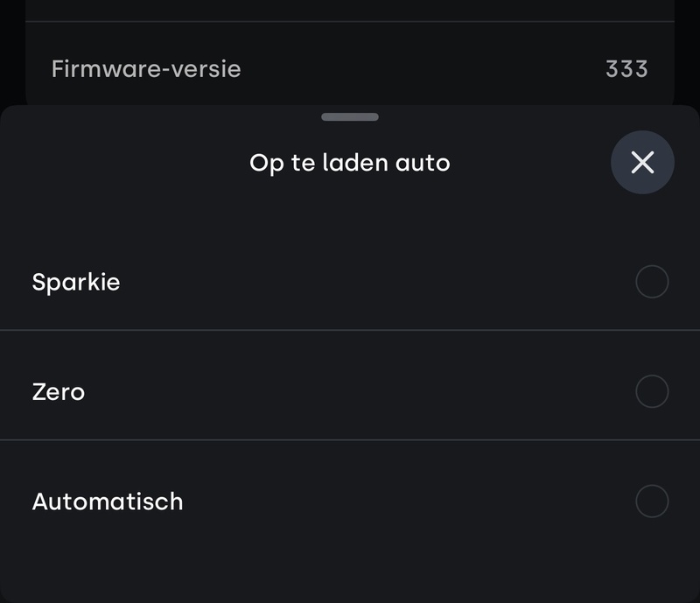Tap the Zero car name label
700x603 pixels.
click(x=59, y=391)
